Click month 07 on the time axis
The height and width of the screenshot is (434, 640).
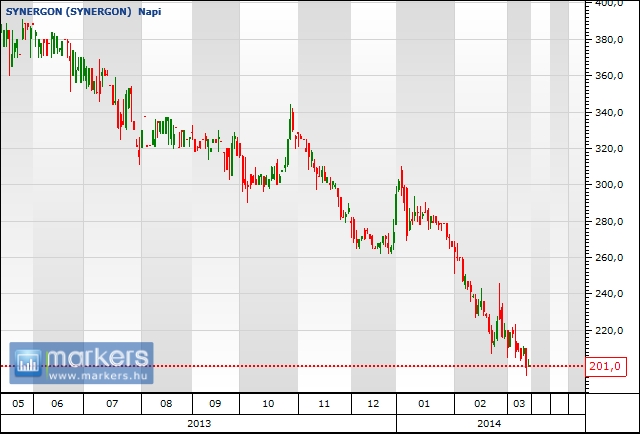coord(112,404)
